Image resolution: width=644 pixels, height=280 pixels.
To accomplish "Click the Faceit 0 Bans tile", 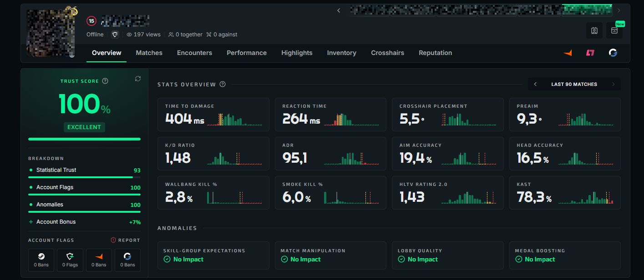I will (x=99, y=260).
